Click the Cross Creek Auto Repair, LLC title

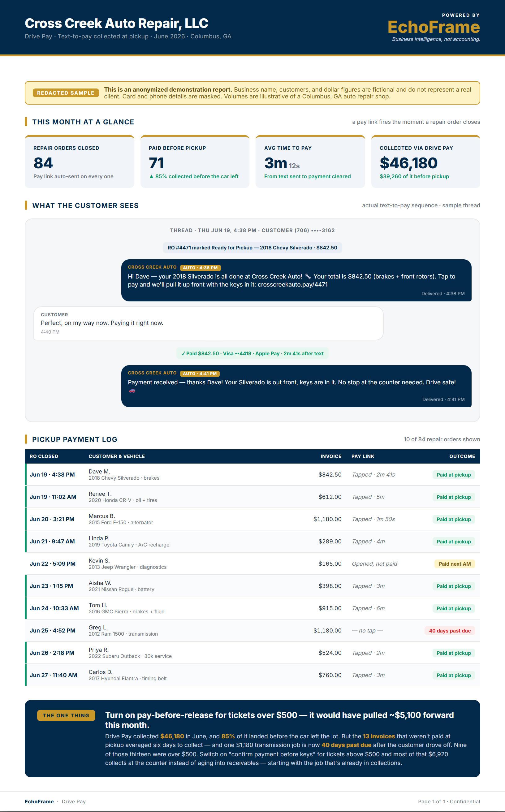point(116,24)
